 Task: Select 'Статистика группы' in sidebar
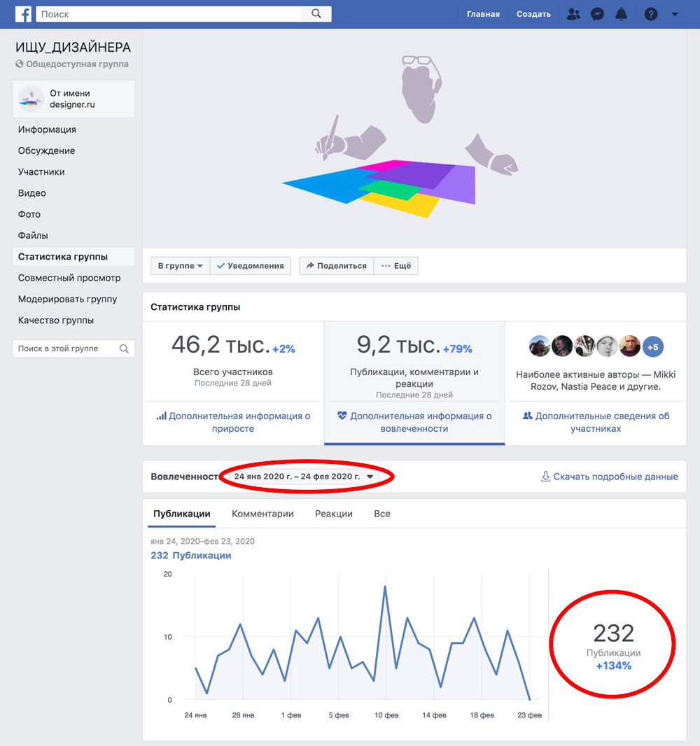point(73,256)
